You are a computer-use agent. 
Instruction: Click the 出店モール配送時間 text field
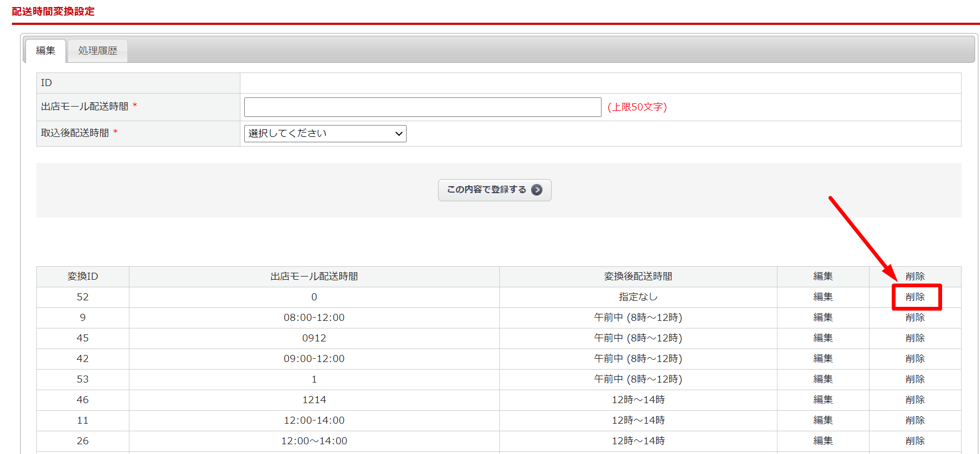click(422, 107)
